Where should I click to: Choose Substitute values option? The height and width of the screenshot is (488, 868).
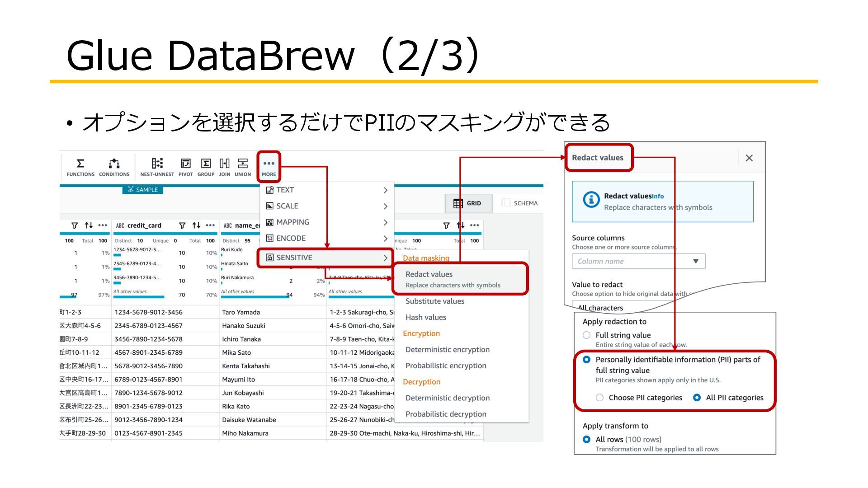pyautogui.click(x=435, y=301)
